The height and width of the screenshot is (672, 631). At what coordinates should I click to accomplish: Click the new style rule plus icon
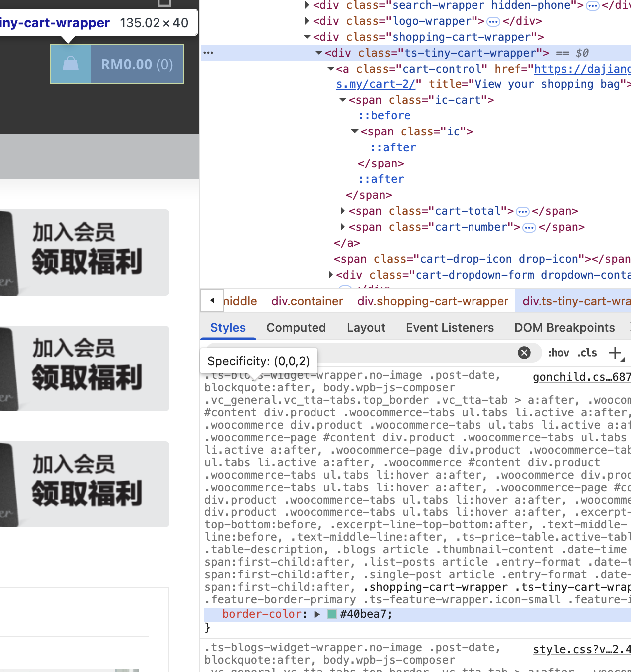coord(616,353)
